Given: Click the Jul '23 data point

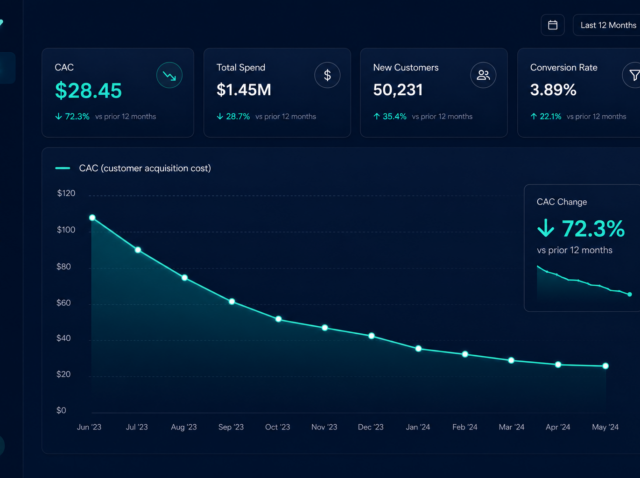Looking at the screenshot, I should pos(138,249).
